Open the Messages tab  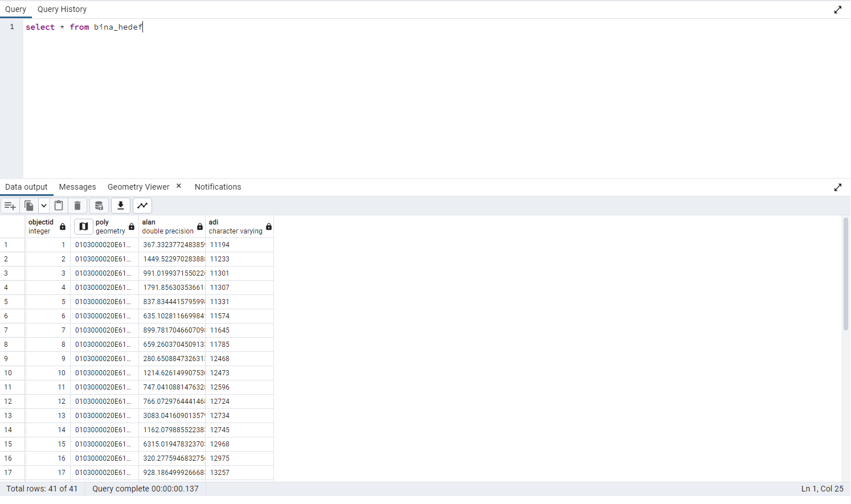coord(77,187)
